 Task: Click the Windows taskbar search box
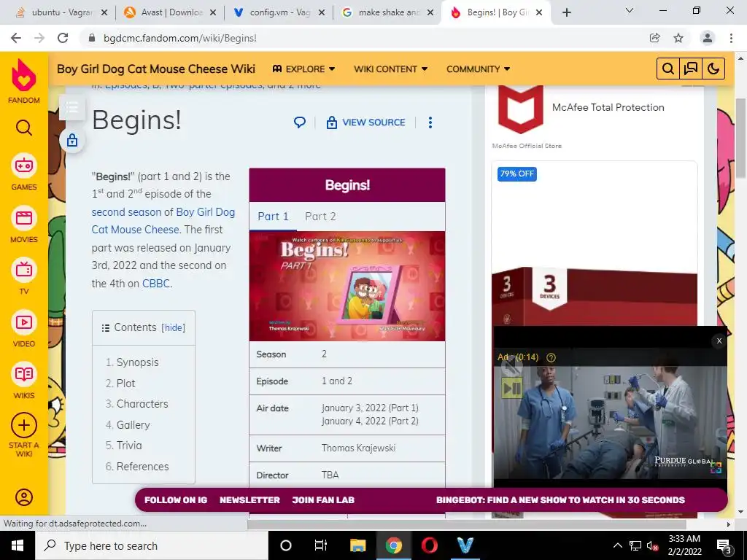(152, 545)
